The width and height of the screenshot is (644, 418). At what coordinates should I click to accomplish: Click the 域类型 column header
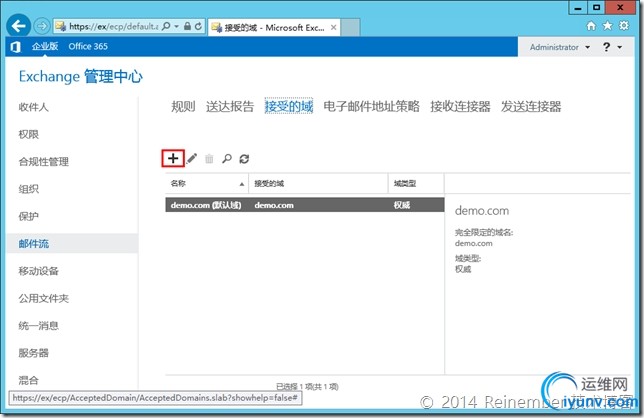pos(416,184)
